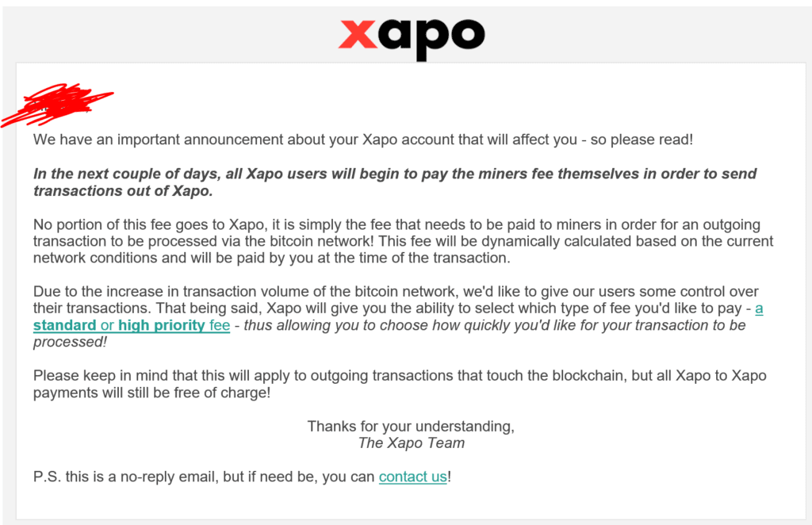Click "The Xapo Team" signature

412,443
